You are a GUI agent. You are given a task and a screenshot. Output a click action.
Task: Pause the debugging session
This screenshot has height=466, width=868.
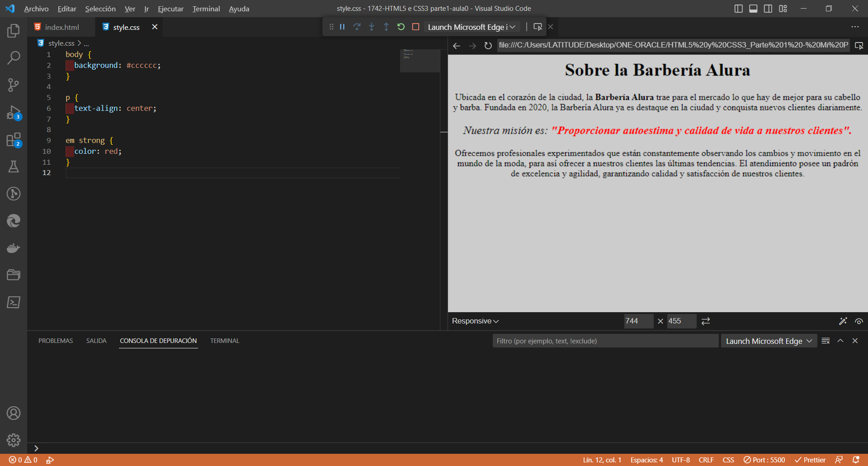coord(342,27)
